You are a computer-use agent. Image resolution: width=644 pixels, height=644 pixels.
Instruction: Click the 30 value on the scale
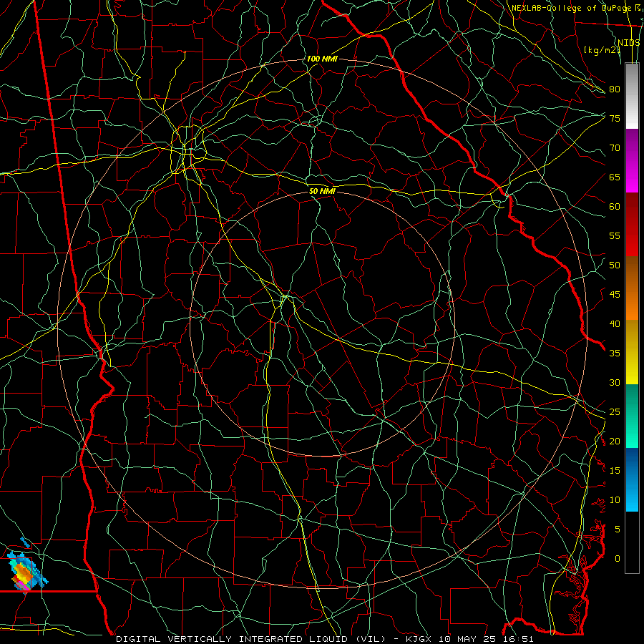point(615,382)
